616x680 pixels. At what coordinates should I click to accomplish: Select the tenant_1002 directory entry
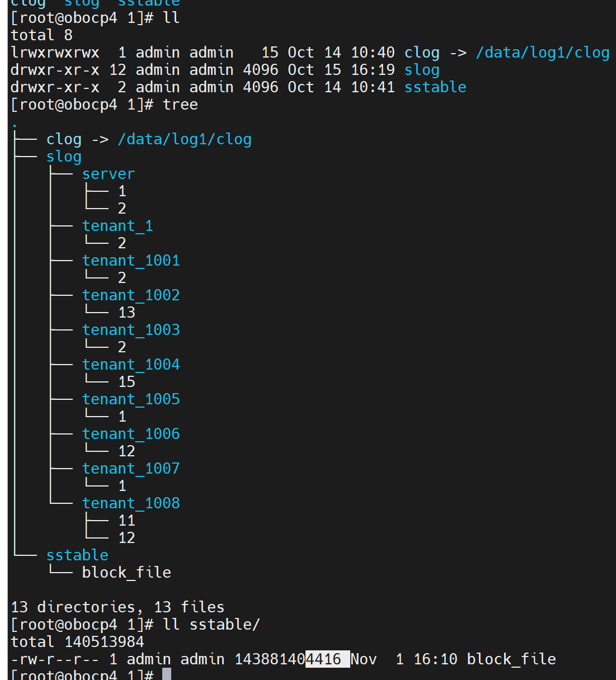click(x=131, y=295)
